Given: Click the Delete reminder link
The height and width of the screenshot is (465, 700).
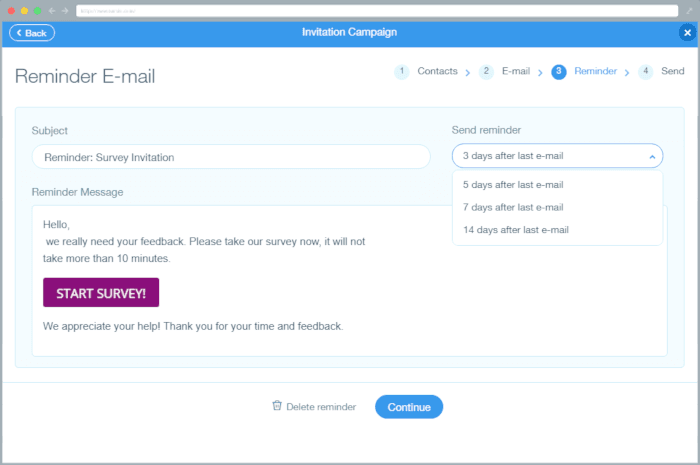Looking at the screenshot, I should tap(320, 407).
